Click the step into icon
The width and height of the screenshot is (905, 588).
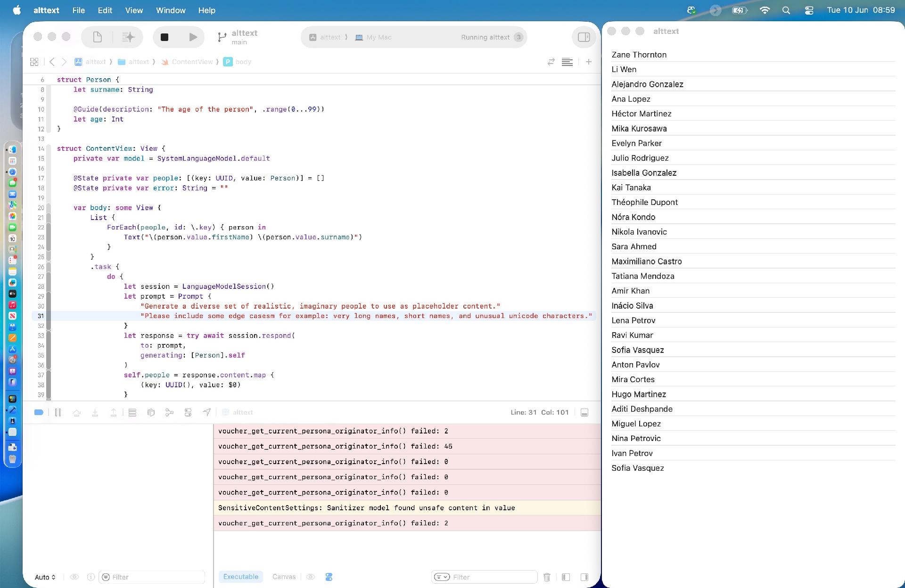coord(95,412)
